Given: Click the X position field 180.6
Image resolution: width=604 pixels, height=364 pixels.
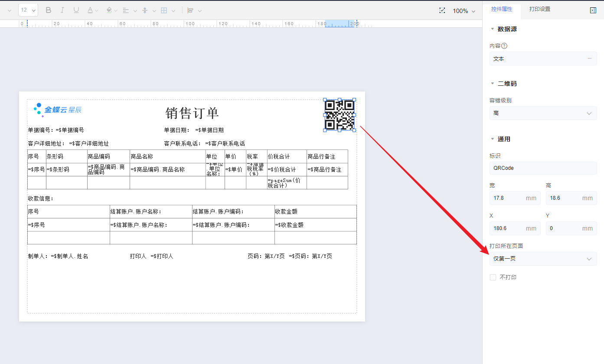Looking at the screenshot, I should pos(515,228).
